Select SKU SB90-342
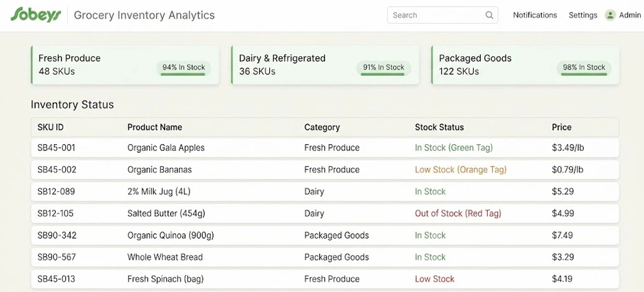This screenshot has width=644, height=292. (x=56, y=236)
